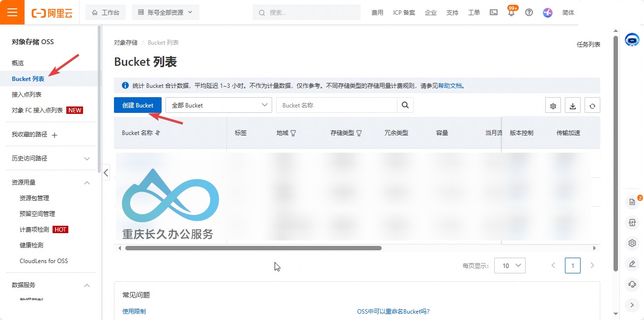Image resolution: width=644 pixels, height=320 pixels.
Task: Open 帮助文档 link in the info banner
Action: click(x=450, y=85)
